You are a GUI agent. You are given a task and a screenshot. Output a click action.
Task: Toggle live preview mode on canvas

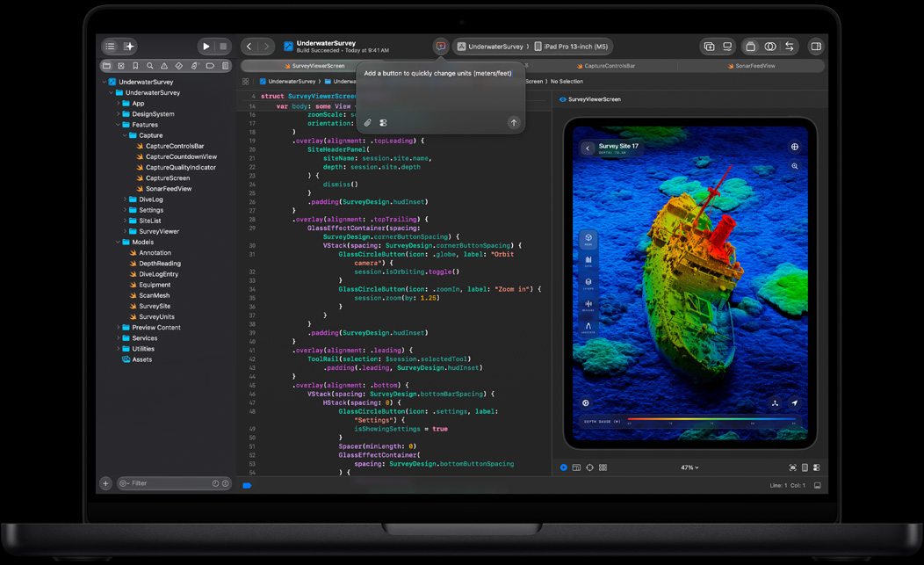[564, 467]
